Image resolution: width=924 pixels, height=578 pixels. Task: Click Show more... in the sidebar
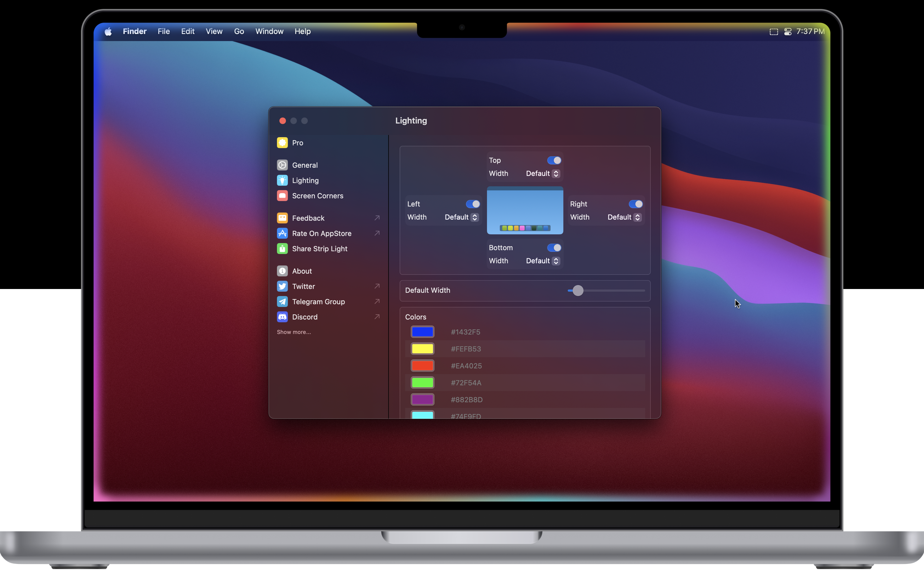click(x=294, y=332)
